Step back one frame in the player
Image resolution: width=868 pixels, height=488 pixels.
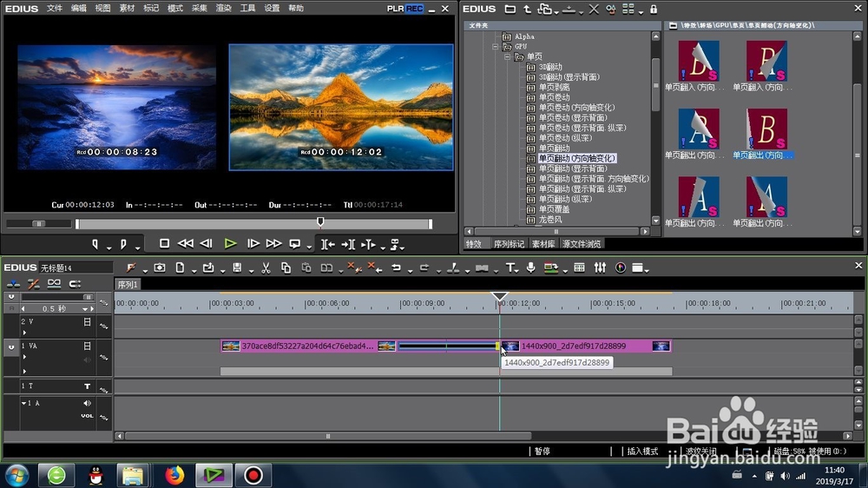(x=206, y=244)
